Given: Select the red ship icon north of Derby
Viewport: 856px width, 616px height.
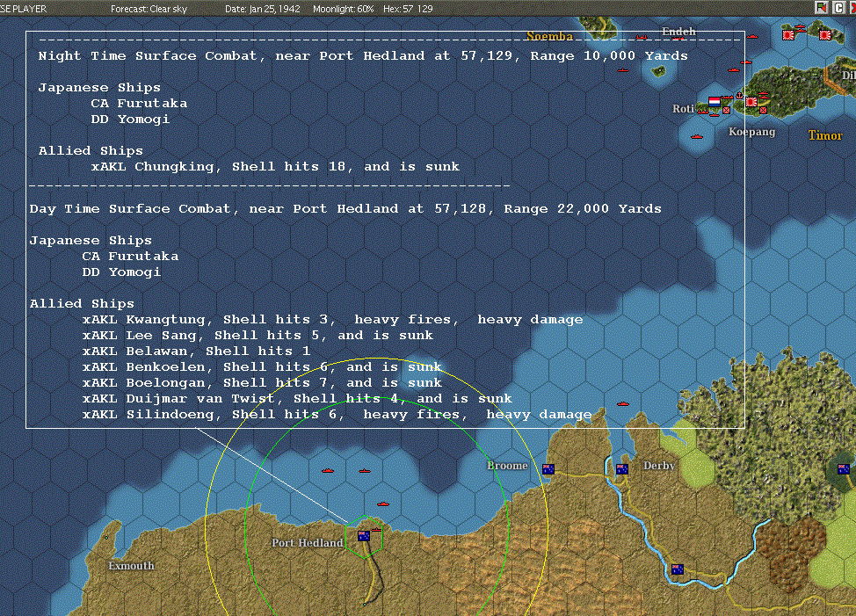Looking at the screenshot, I should coord(623,404).
